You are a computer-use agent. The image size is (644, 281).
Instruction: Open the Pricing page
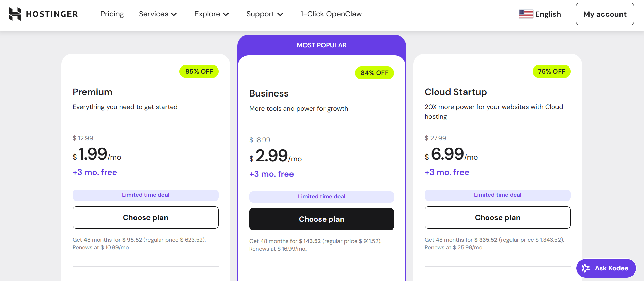(112, 14)
